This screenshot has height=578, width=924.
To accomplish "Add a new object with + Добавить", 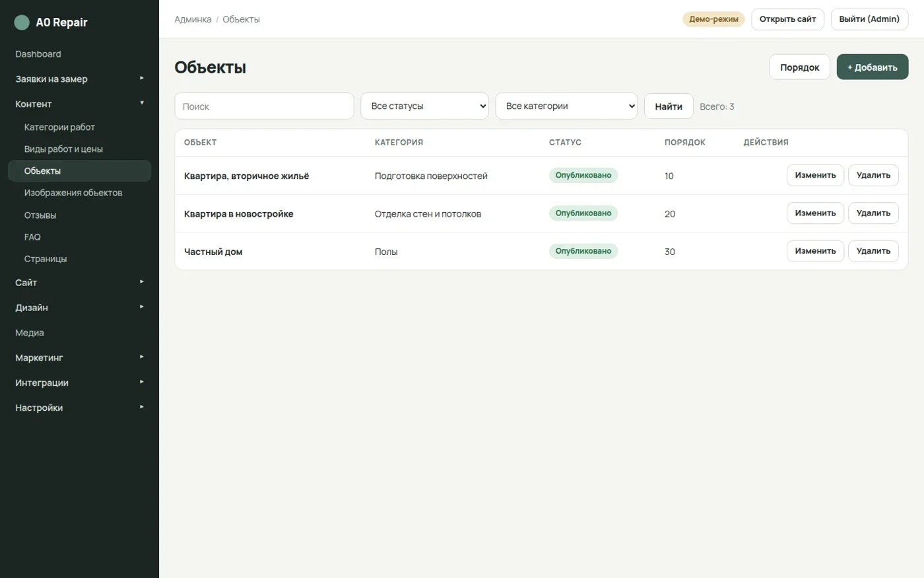I will (873, 67).
